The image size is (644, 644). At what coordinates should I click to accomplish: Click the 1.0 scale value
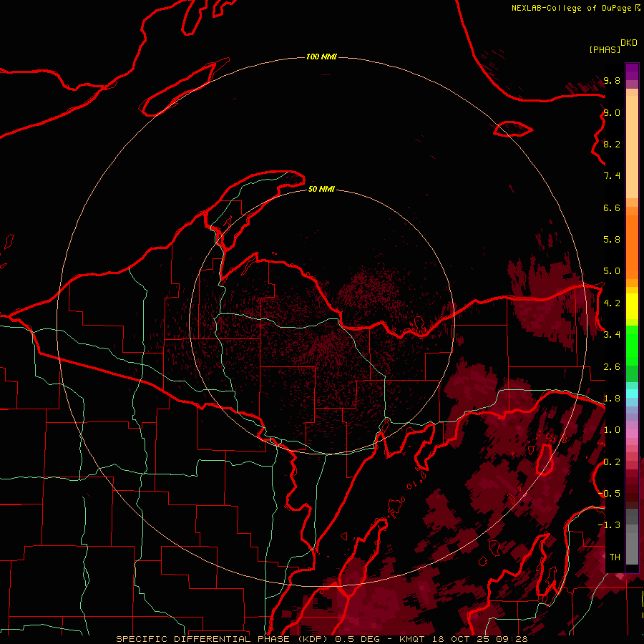(x=612, y=430)
